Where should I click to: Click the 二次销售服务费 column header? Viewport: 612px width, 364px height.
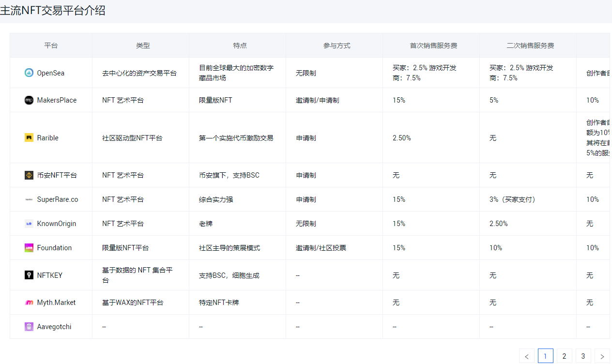point(530,45)
